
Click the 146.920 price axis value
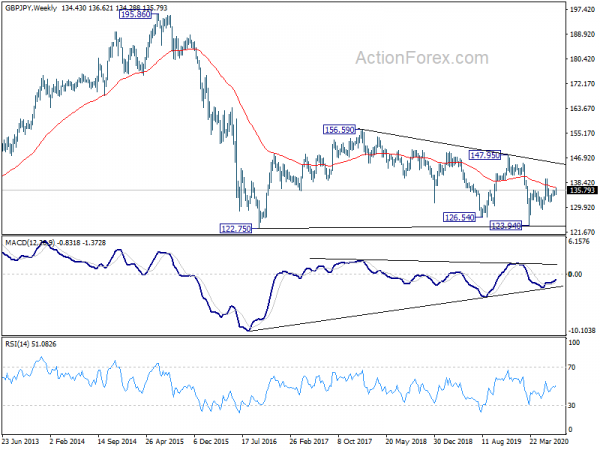click(580, 158)
